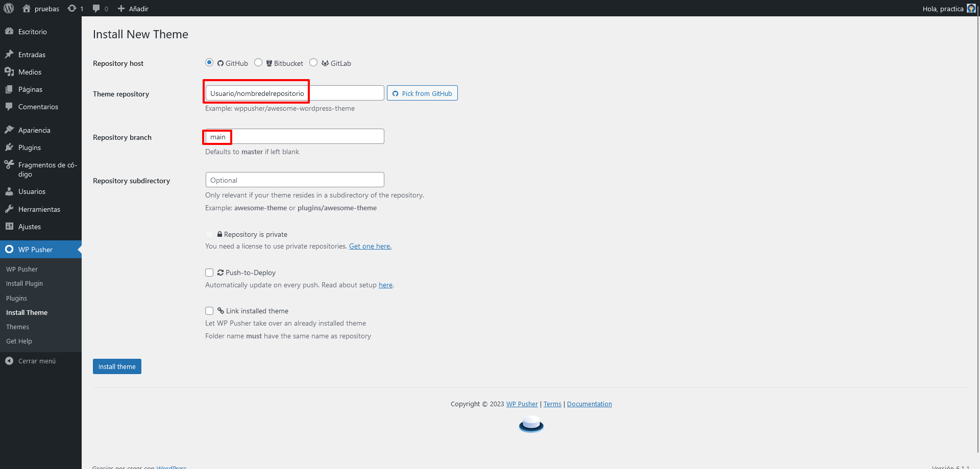Open the WP Pusher submenu item

[x=22, y=269]
